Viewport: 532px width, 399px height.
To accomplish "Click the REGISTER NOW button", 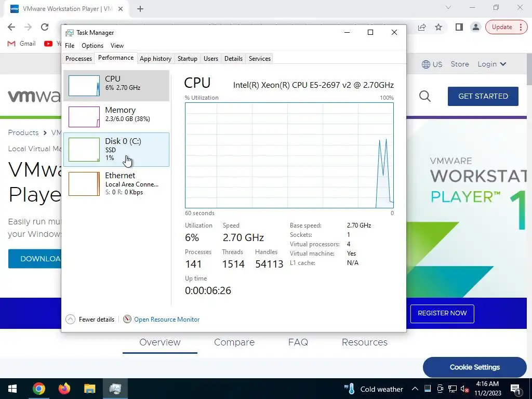I will click(442, 313).
